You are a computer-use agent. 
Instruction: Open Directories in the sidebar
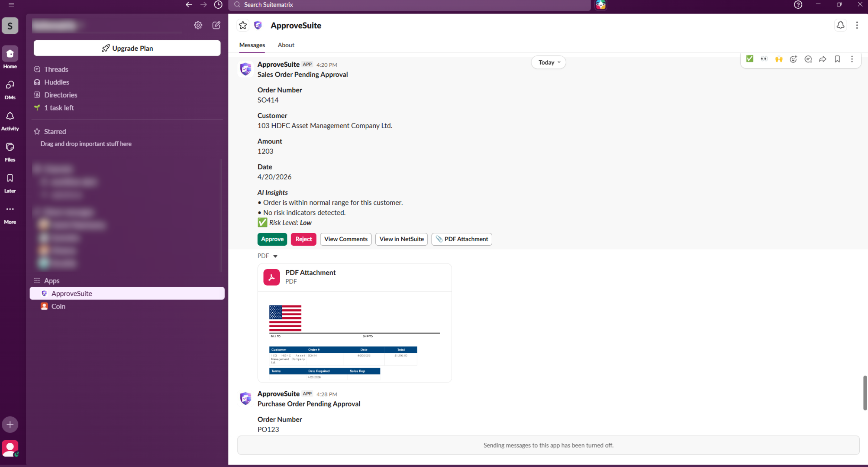pyautogui.click(x=61, y=95)
